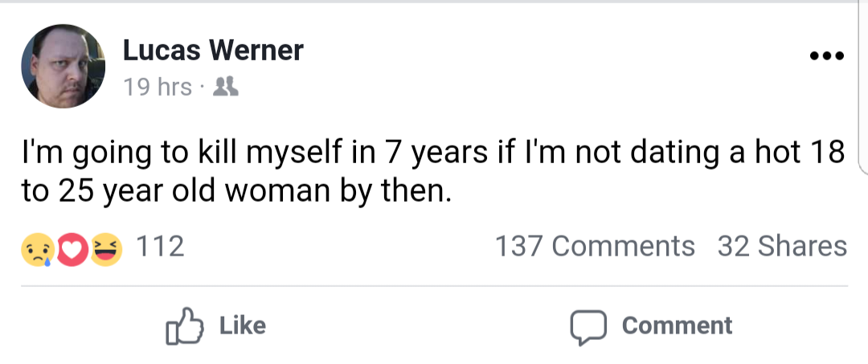View the 137 Comments link

click(x=595, y=247)
